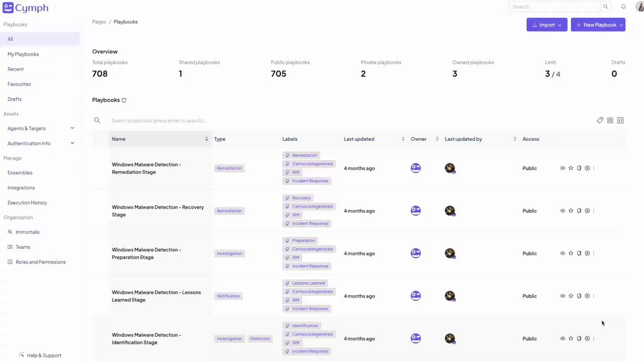This screenshot has width=644, height=362.
Task: Copy the Preparation Stage playbook
Action: [x=579, y=253]
